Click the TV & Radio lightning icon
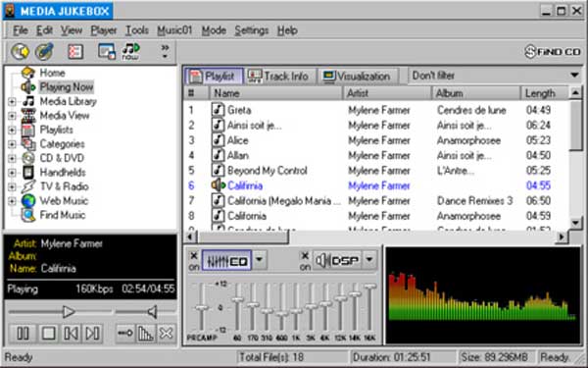The image size is (588, 368). pyautogui.click(x=28, y=186)
